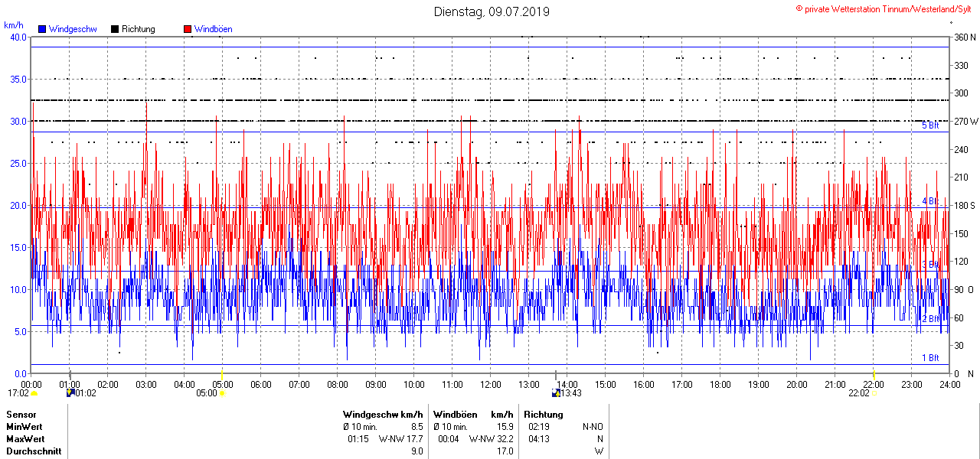Click the 90 O direction axis label
This screenshot has width=980, height=459.
962,290
